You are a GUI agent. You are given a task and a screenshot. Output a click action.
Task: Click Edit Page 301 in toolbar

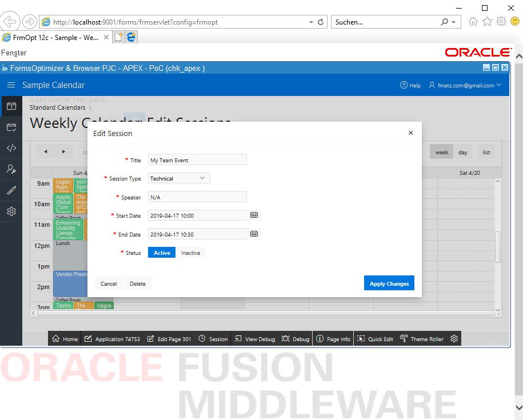click(169, 339)
